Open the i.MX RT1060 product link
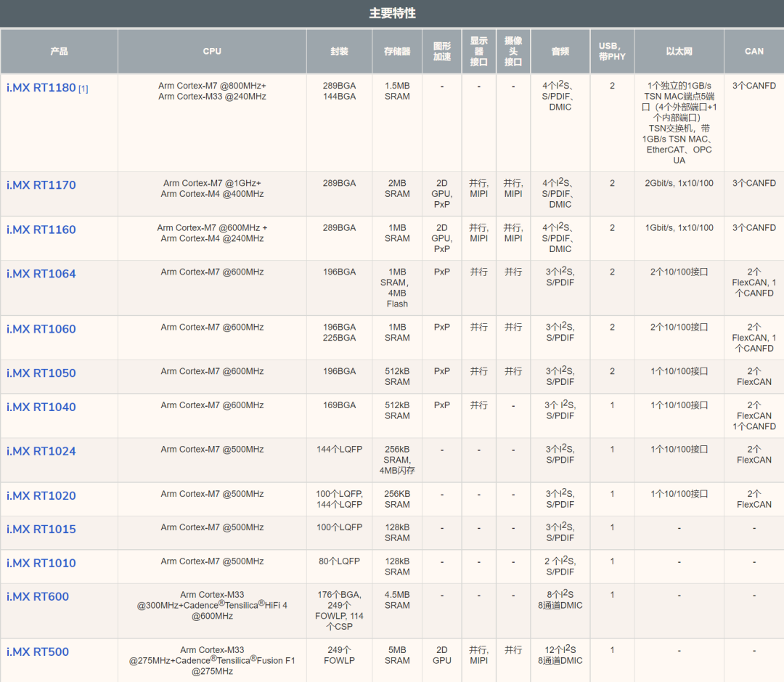 [41, 329]
